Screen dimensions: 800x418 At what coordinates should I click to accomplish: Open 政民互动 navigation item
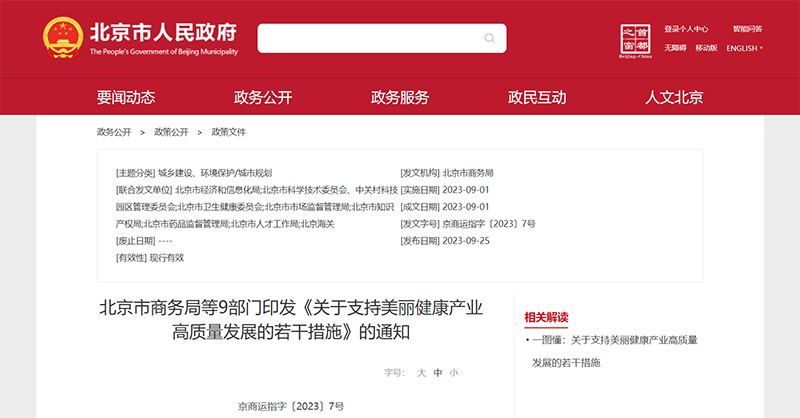tap(537, 97)
